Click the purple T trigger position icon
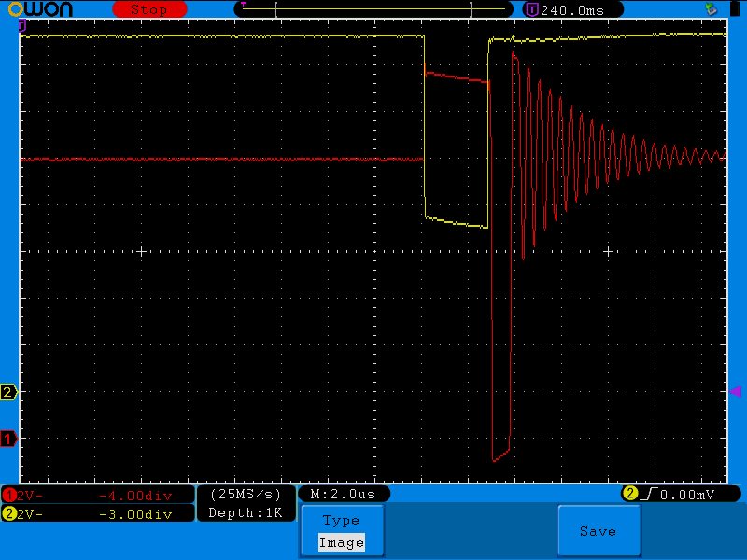The height and width of the screenshot is (560, 747). [x=531, y=9]
